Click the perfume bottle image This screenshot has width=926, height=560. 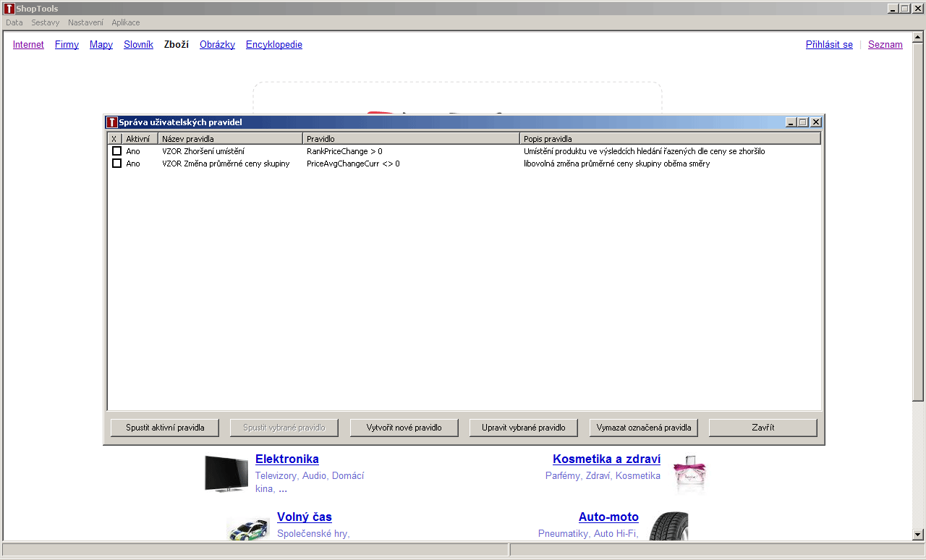[688, 474]
